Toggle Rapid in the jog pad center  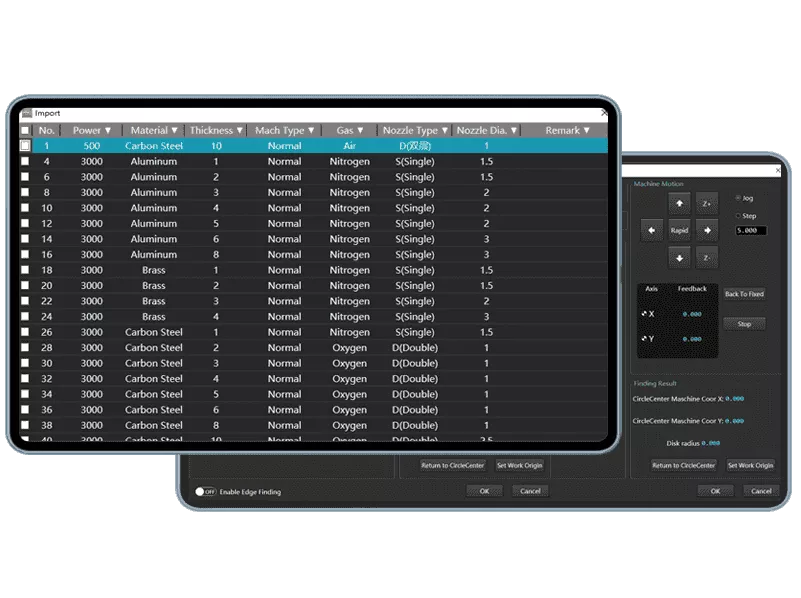click(679, 231)
